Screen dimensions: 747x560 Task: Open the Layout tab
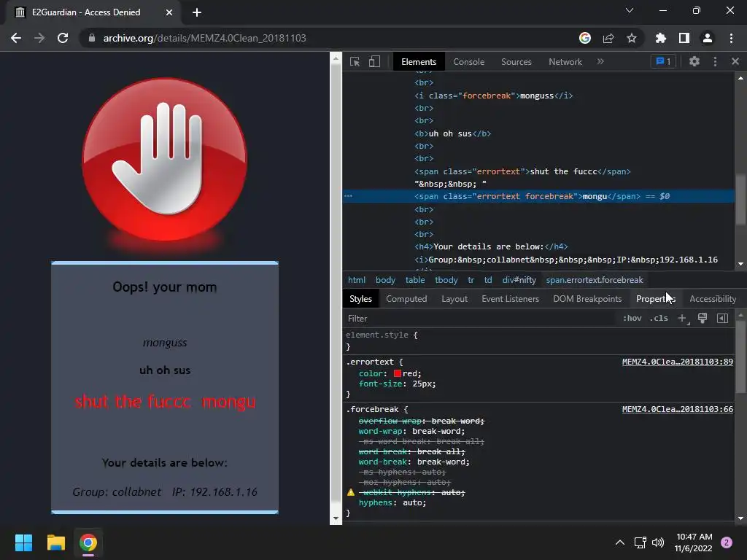454,299
